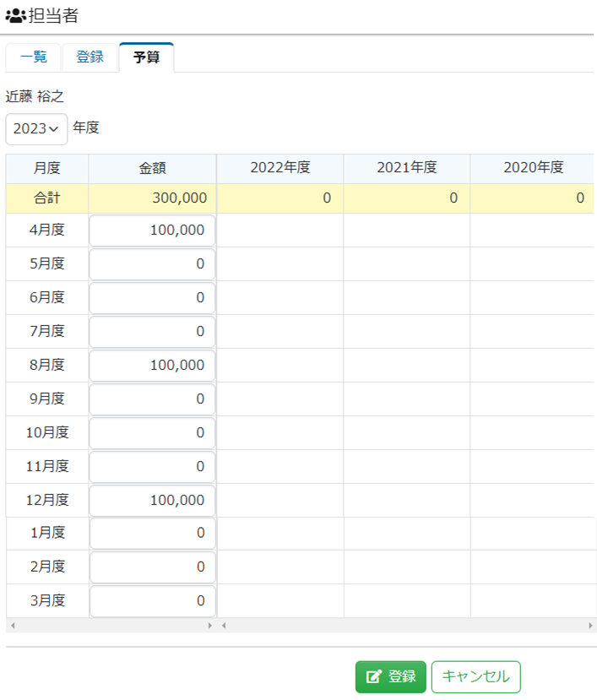The width and height of the screenshot is (597, 700).
Task: Click the 年度 label beside the year dropdown
Action: click(86, 128)
